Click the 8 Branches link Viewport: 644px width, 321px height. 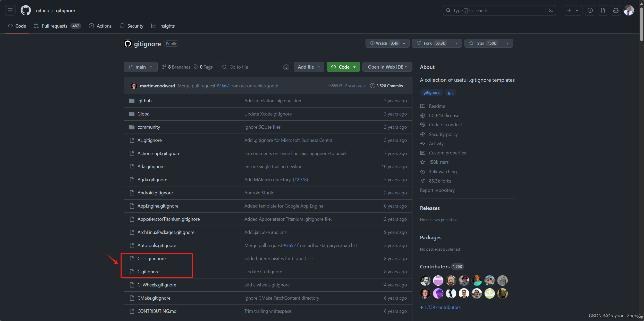[x=176, y=67]
